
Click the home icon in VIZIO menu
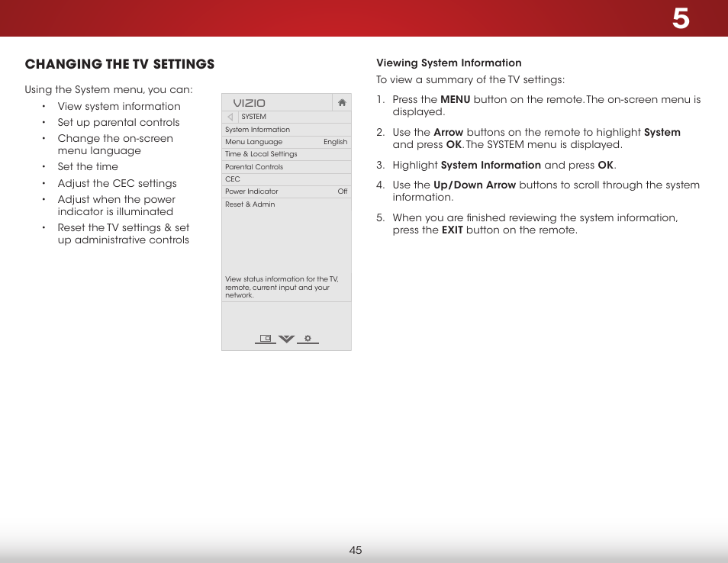[342, 102]
